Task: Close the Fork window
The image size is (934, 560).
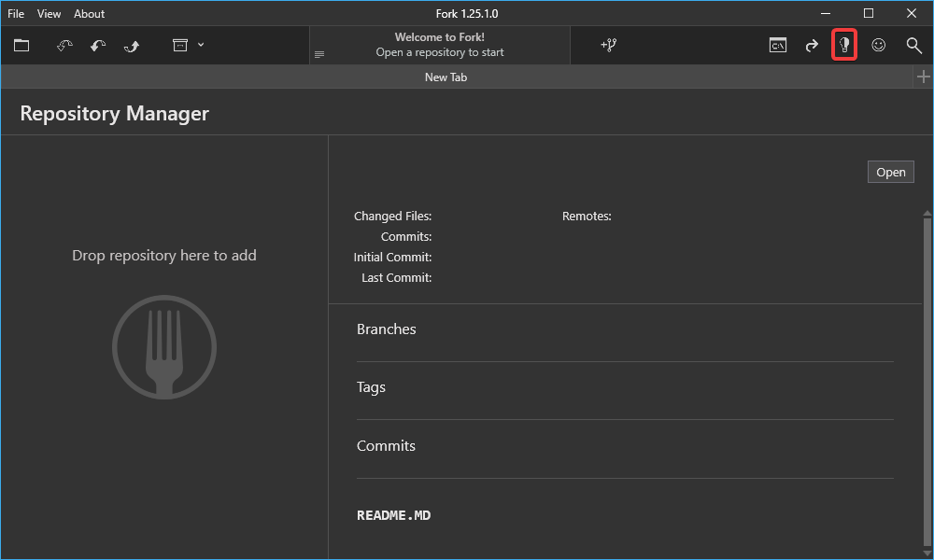Action: tap(912, 13)
